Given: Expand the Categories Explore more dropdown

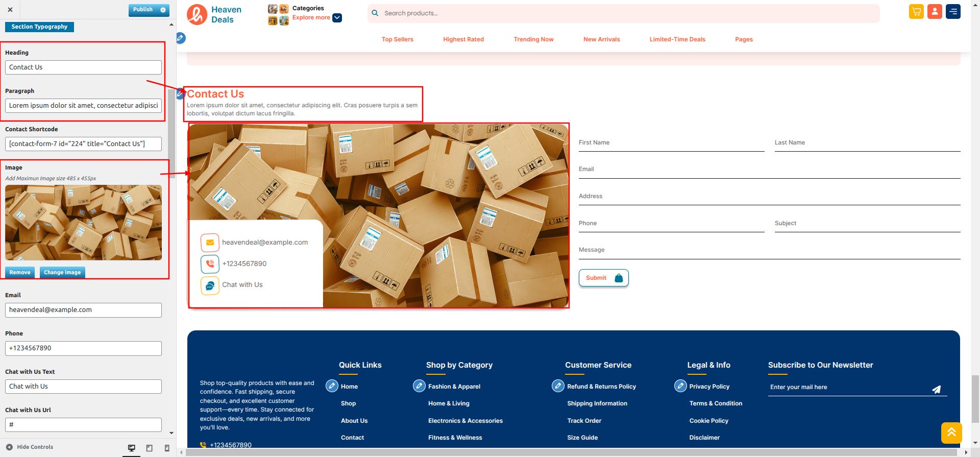Looking at the screenshot, I should pyautogui.click(x=337, y=18).
